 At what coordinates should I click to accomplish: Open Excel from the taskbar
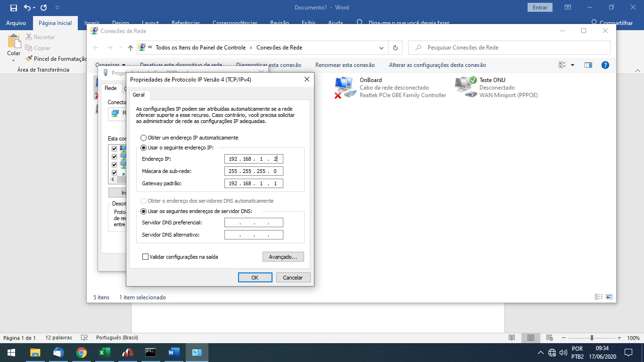click(x=104, y=352)
